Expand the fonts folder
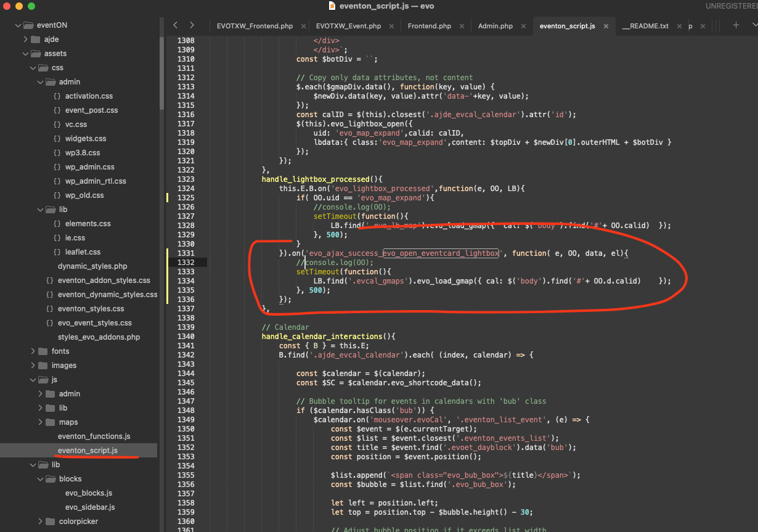This screenshot has width=758, height=532. coord(33,351)
